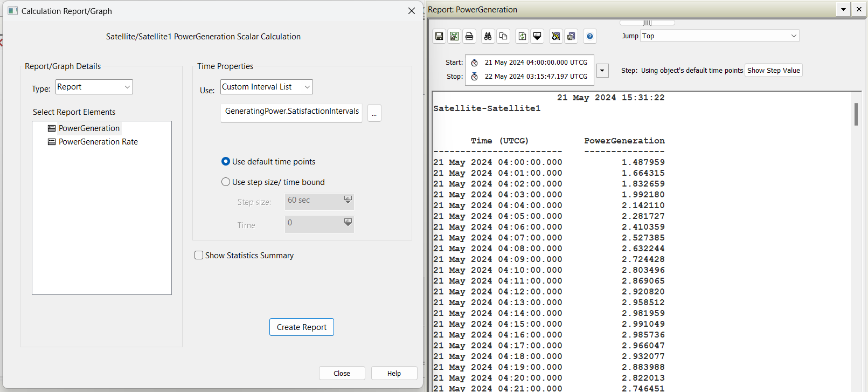Click the report vertical scrollbar thumb
The image size is (868, 392).
pyautogui.click(x=856, y=114)
